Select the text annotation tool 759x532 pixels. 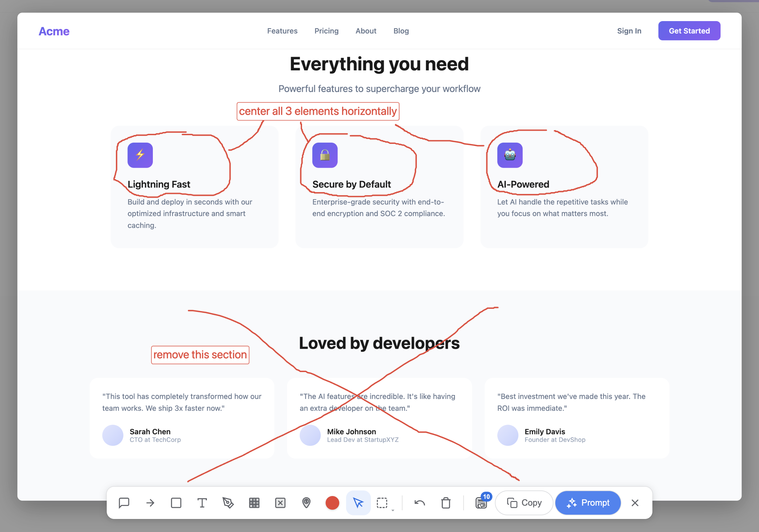[x=202, y=503]
